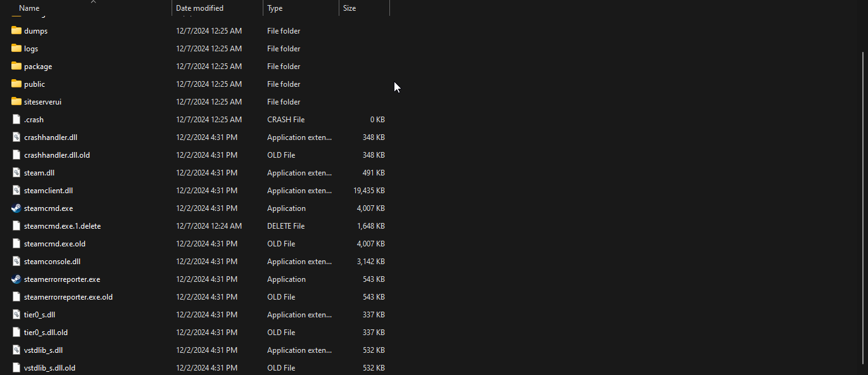Select the package folder name
The width and height of the screenshot is (868, 375).
pyautogui.click(x=38, y=67)
